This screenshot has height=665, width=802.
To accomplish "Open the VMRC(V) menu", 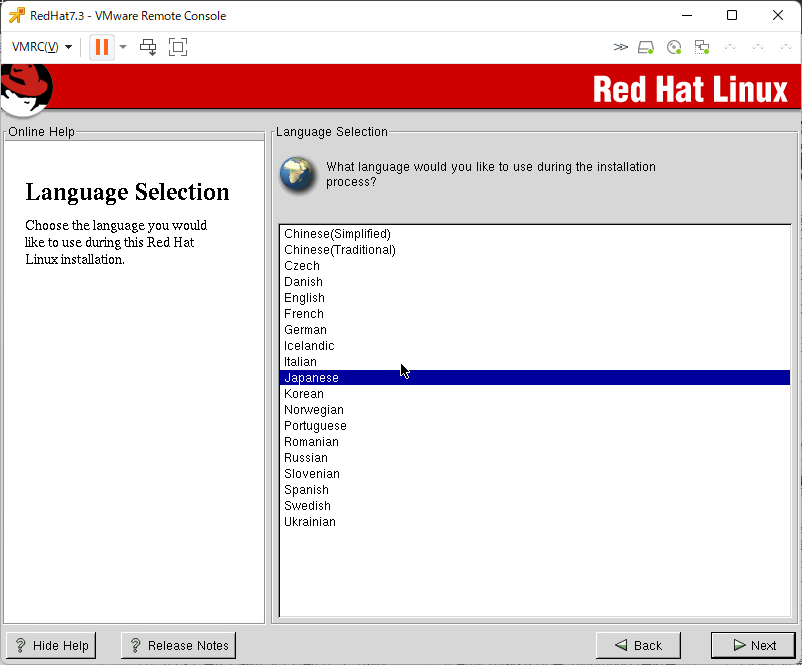I will [41, 47].
